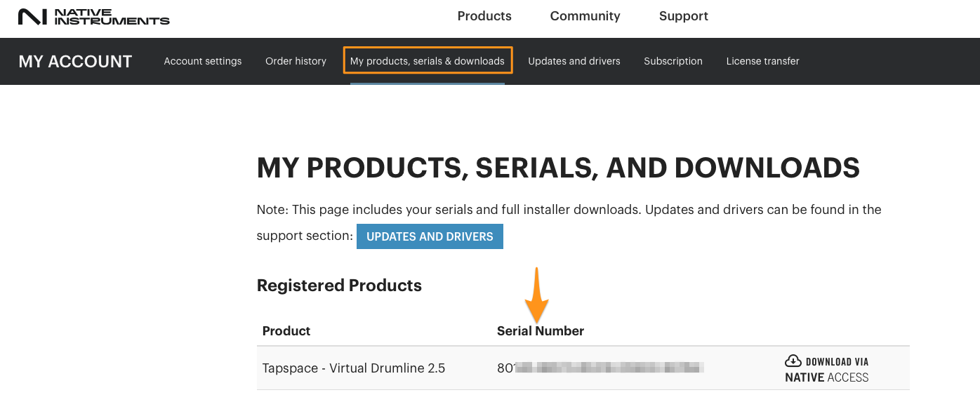The width and height of the screenshot is (980, 402).
Task: Click the MY ACCOUNT heading
Action: (x=75, y=61)
